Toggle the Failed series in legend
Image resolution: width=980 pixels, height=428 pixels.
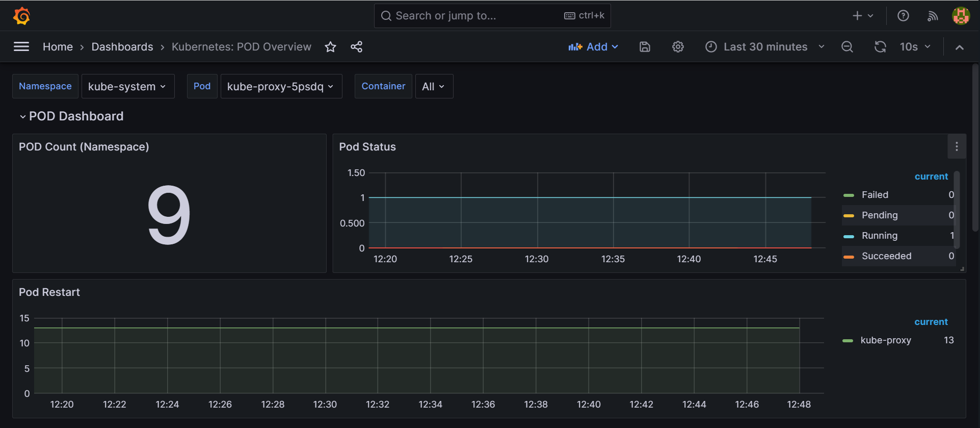(x=875, y=195)
